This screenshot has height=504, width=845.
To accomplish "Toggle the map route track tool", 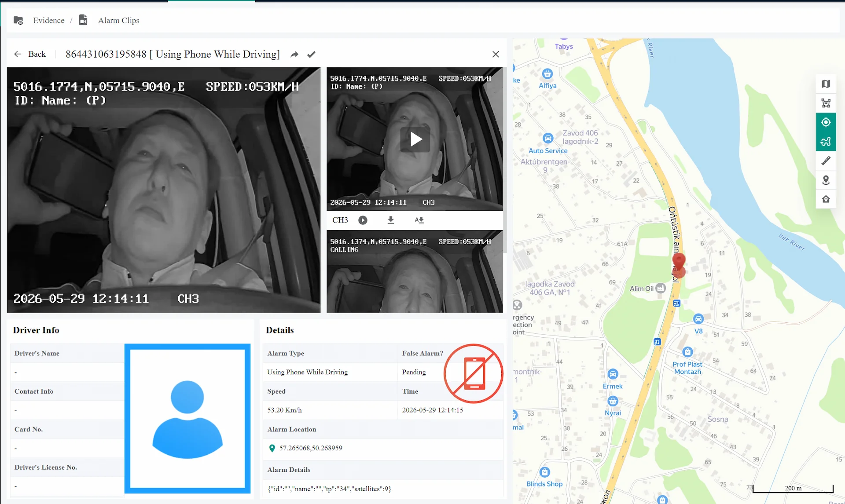I will [x=826, y=142].
